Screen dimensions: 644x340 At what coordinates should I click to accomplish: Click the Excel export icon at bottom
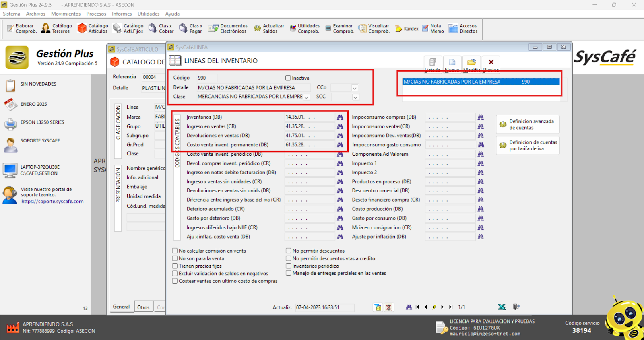pos(502,307)
